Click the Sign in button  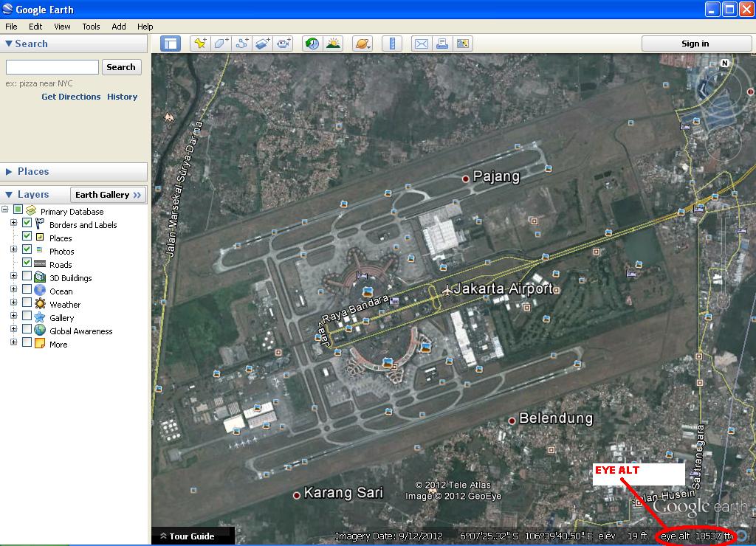pos(695,44)
